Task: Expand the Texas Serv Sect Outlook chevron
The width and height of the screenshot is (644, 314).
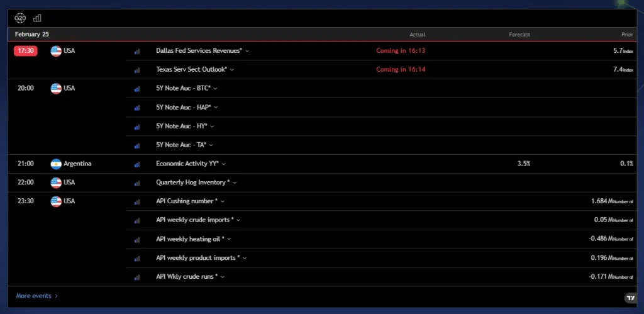Action: click(x=233, y=70)
